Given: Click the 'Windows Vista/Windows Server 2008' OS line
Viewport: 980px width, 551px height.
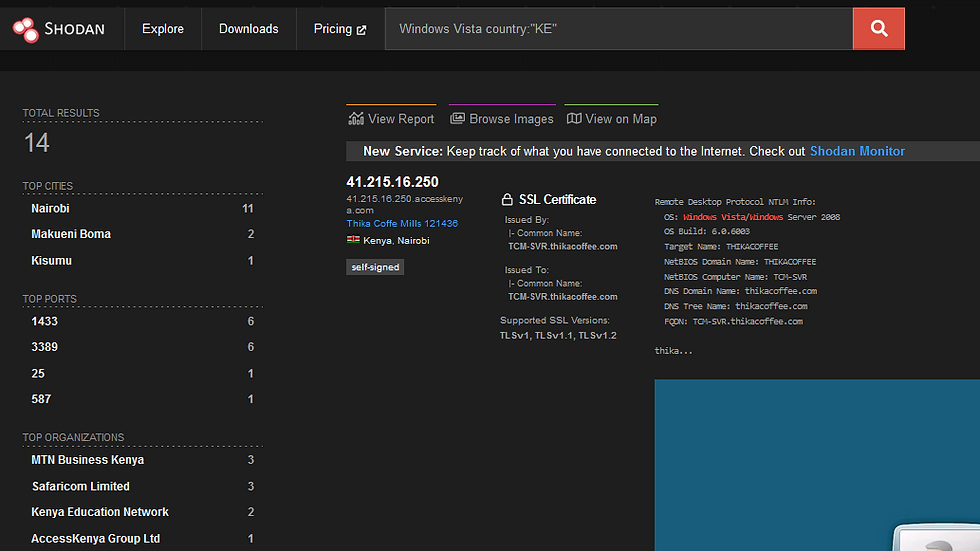Looking at the screenshot, I should coord(752,217).
